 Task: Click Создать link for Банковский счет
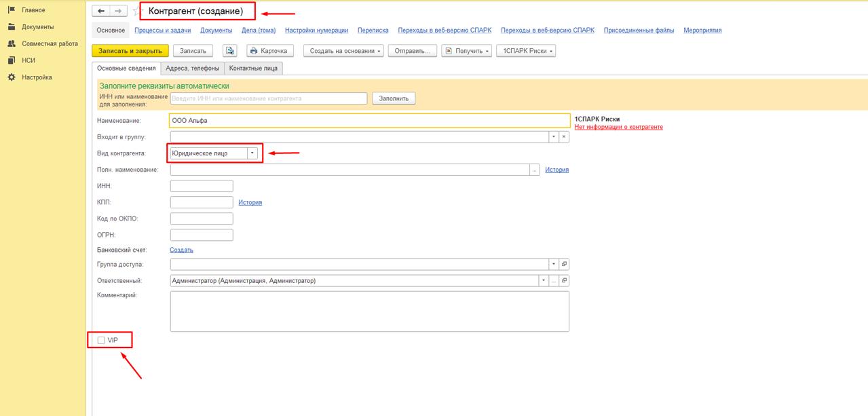coord(181,250)
